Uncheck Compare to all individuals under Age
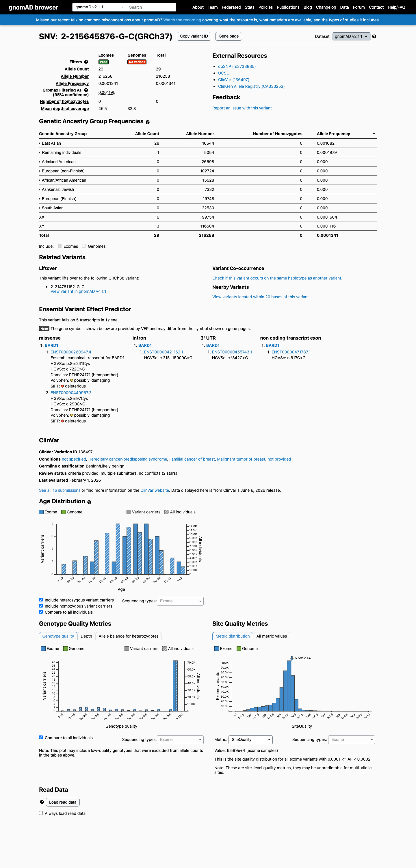 pos(41,612)
